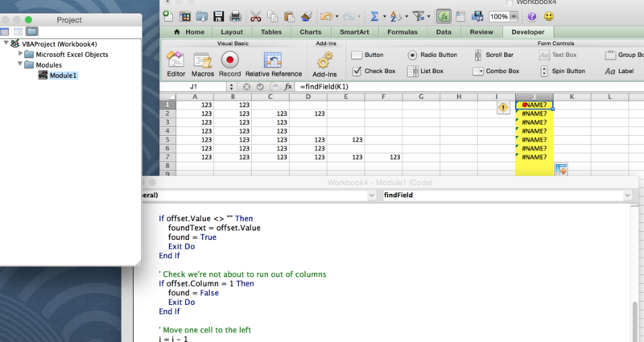
Task: Print using the printer icon
Action: [x=235, y=16]
